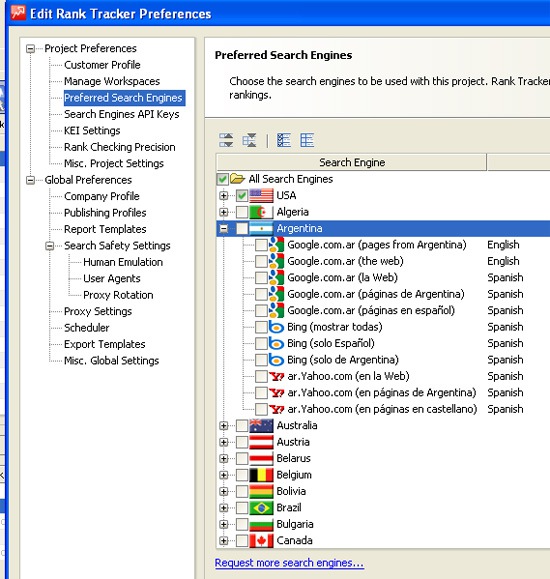Enable Google.com.ar (páginas en español) checkbox

(261, 311)
